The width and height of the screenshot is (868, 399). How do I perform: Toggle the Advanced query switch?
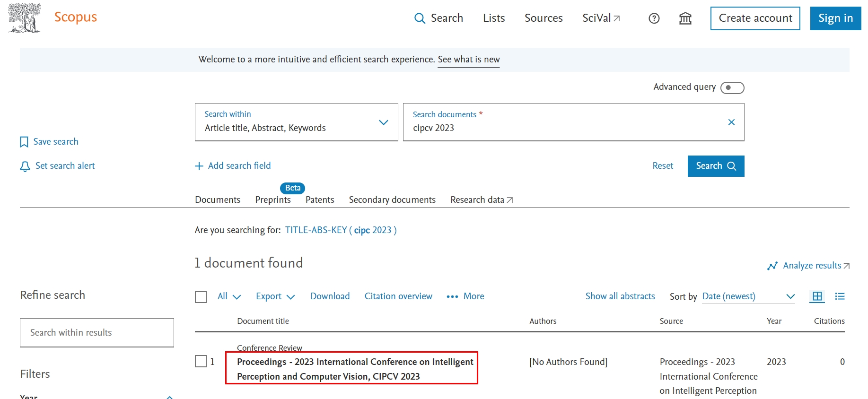coord(732,88)
